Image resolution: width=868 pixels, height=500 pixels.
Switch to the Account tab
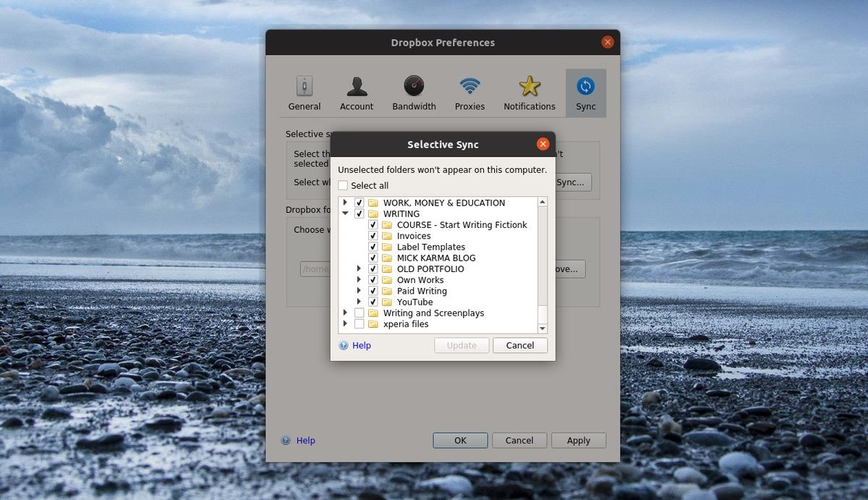356,93
